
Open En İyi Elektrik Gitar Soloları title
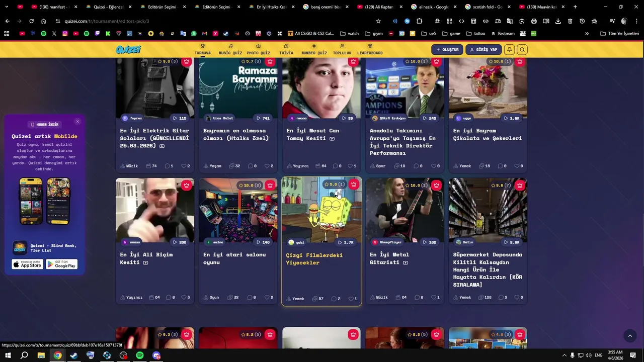tap(154, 138)
